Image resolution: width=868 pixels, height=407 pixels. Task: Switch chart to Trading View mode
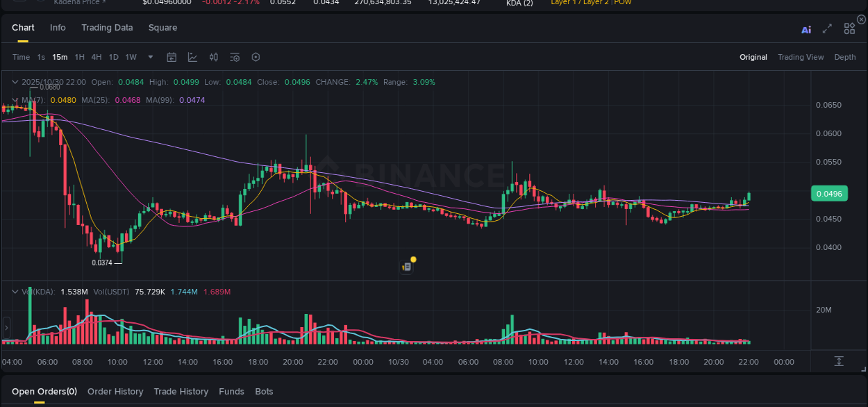801,57
